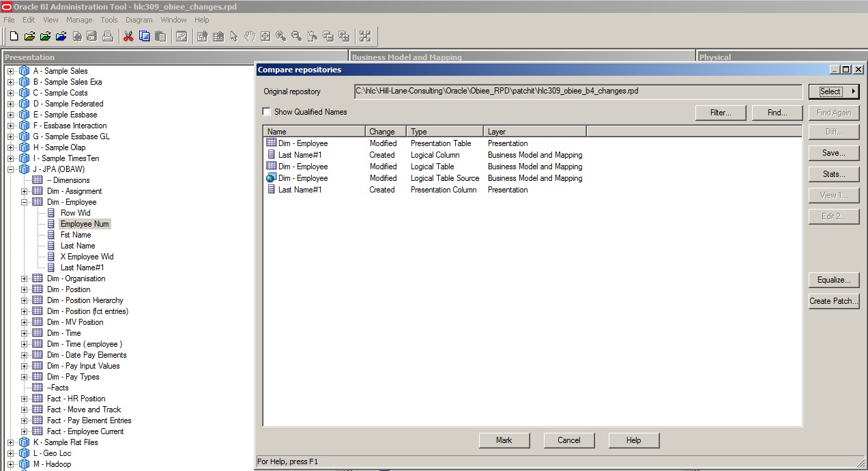Click the Paste clipboard icon
The width and height of the screenshot is (868, 471).
[x=160, y=36]
